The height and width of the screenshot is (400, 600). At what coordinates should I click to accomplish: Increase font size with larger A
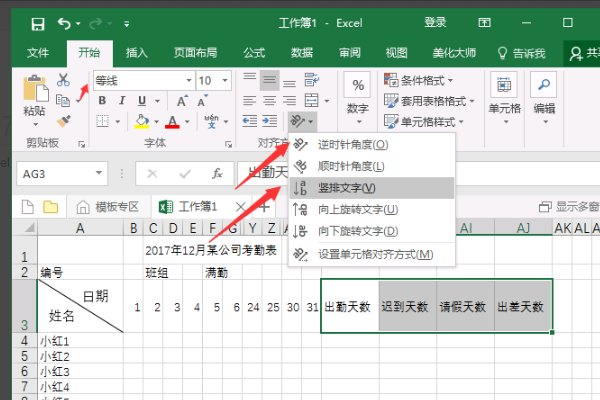182,101
